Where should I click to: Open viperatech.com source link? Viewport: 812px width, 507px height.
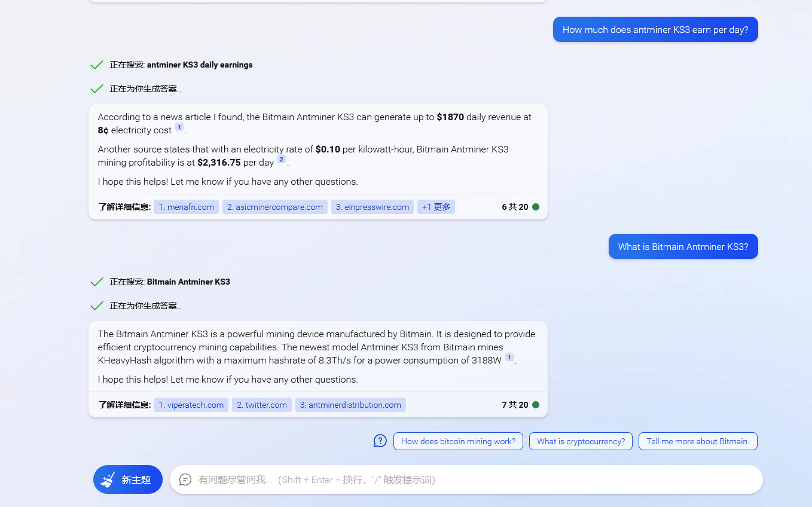tap(191, 405)
